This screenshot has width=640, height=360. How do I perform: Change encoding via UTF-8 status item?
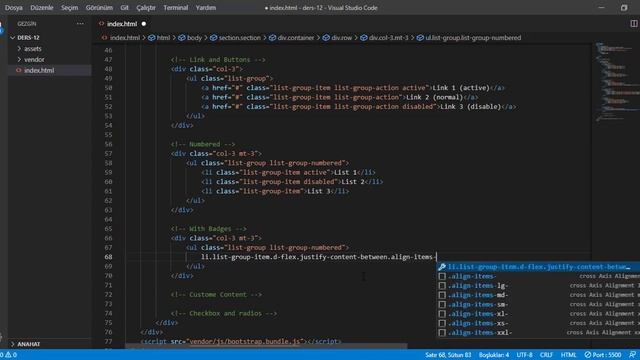click(524, 355)
